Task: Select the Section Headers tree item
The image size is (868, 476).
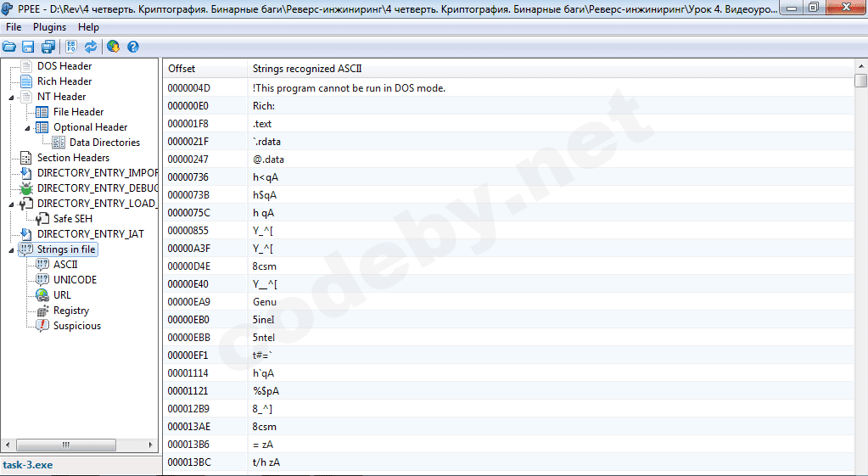Action: tap(73, 158)
